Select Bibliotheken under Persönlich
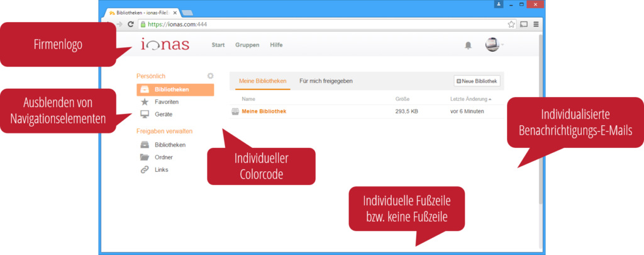 [x=175, y=89]
